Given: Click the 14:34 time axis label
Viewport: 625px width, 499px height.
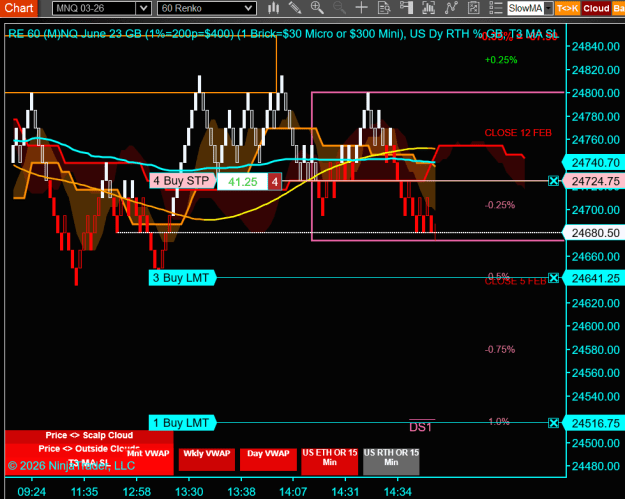Looking at the screenshot, I should [x=397, y=492].
